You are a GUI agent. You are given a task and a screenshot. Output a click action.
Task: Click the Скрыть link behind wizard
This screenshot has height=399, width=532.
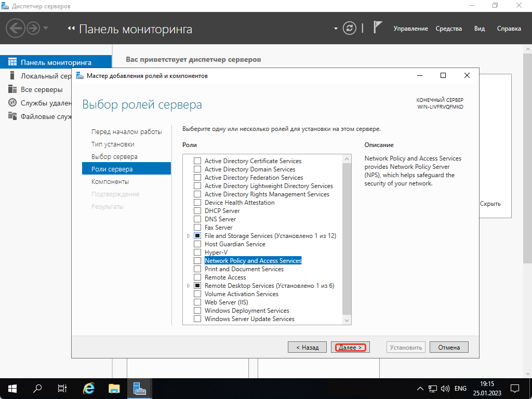(490, 204)
